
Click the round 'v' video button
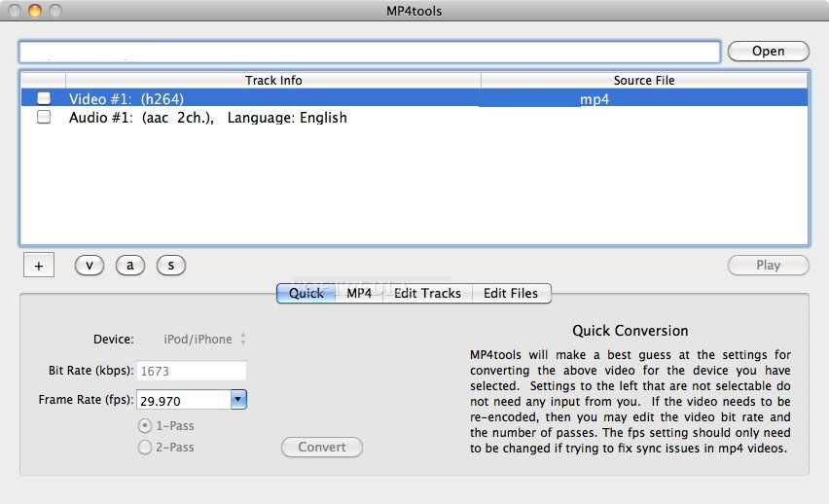tap(90, 265)
